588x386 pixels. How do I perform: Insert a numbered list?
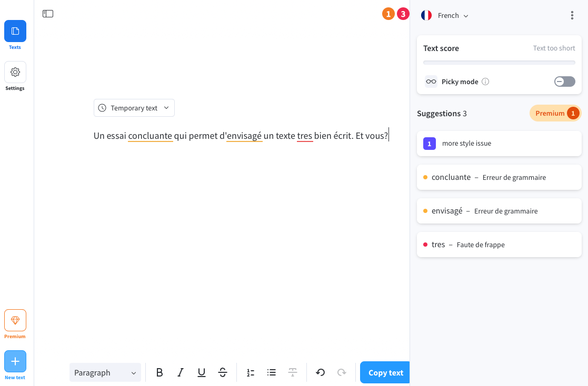click(251, 372)
